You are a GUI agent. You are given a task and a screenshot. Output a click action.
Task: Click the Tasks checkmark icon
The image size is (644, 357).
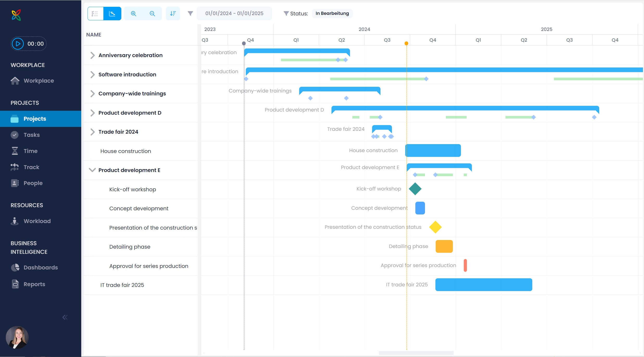coord(15,135)
